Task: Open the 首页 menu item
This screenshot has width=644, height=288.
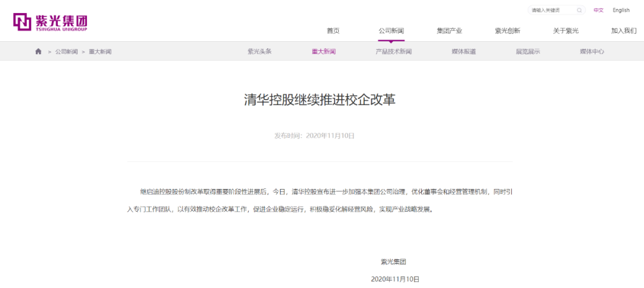Action: (333, 31)
